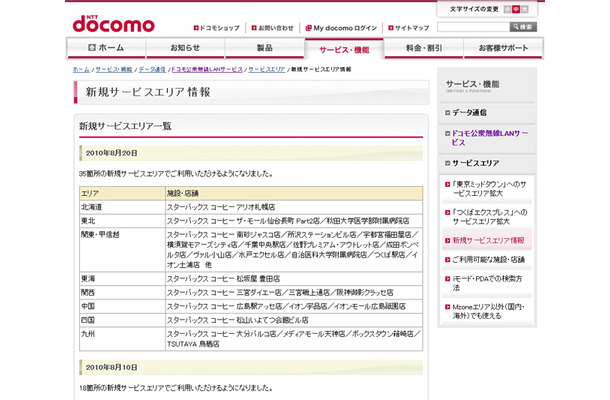The image size is (610, 400).
Task: Click ホーム breadcrumb link
Action: (x=81, y=70)
